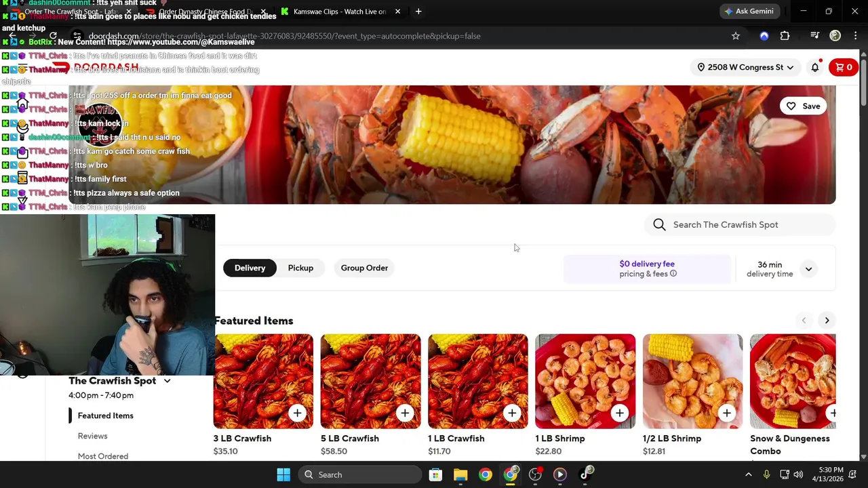Open 1 LB Shrimp item photo

click(585, 381)
